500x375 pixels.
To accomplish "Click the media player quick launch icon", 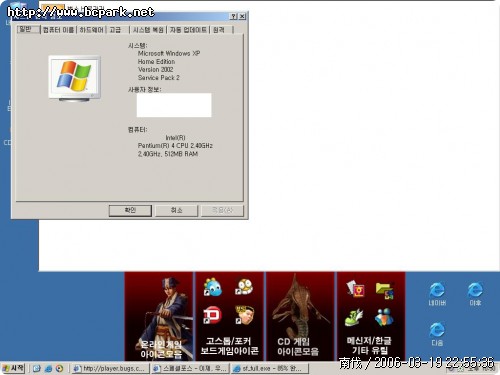I will [x=59, y=369].
